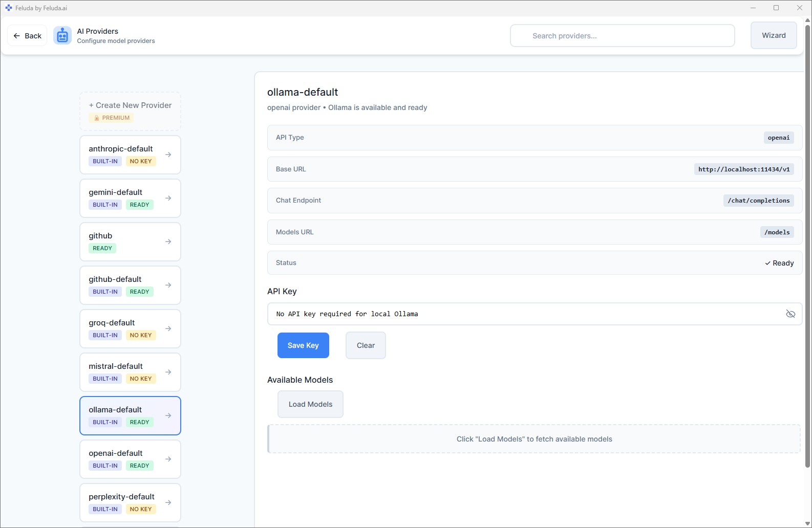Save the API key
Viewport: 812px width, 528px height.
[x=303, y=345]
